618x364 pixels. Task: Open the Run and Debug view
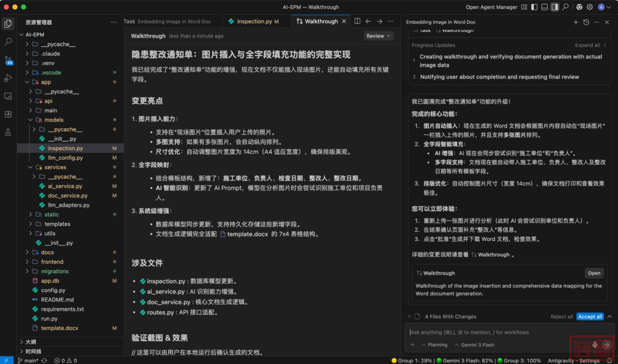coord(8,78)
